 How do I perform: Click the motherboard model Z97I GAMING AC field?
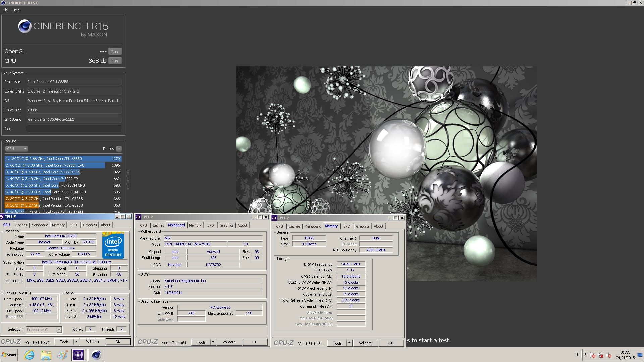click(195, 244)
